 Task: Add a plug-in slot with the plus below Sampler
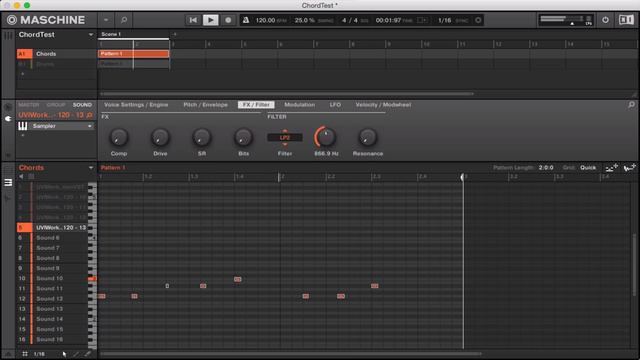[x=22, y=135]
